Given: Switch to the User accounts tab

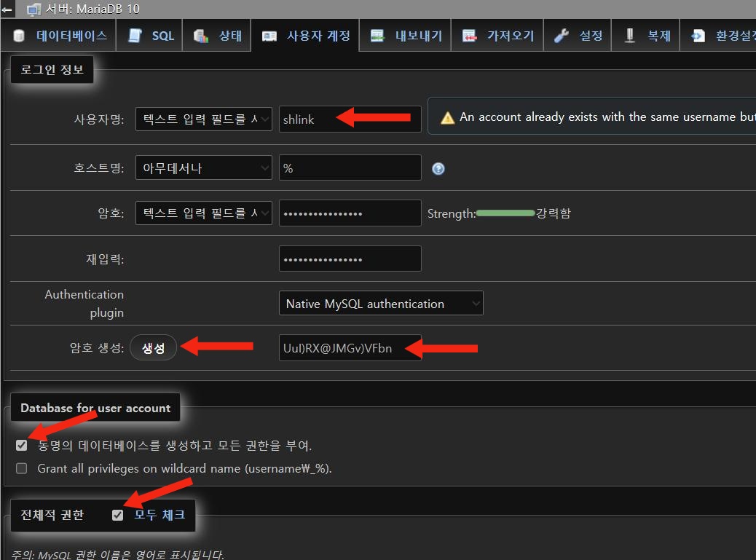Looking at the screenshot, I should (x=306, y=36).
